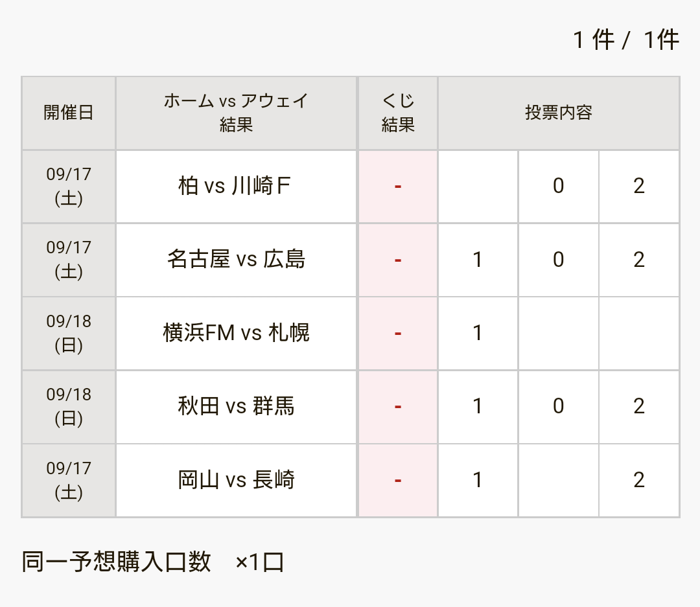Click the ホーム vs アウェイ 結果 header
Image resolution: width=700 pixels, height=607 pixels.
point(236,113)
